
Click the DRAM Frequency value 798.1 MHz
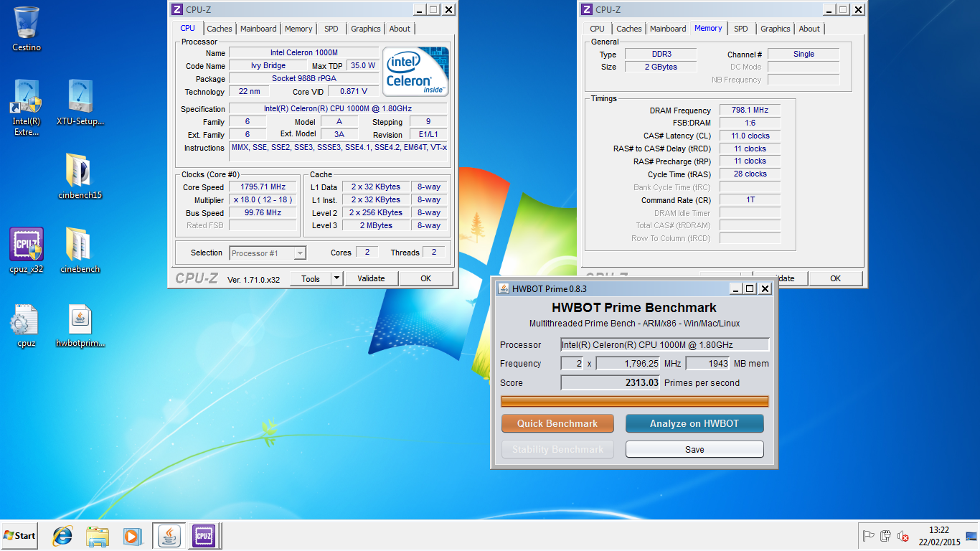[x=750, y=110]
